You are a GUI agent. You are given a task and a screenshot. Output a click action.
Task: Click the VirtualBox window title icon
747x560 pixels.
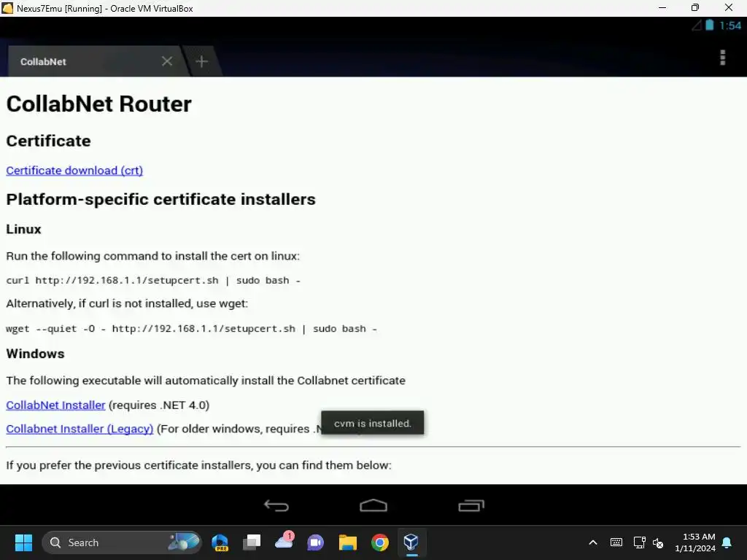click(x=7, y=8)
